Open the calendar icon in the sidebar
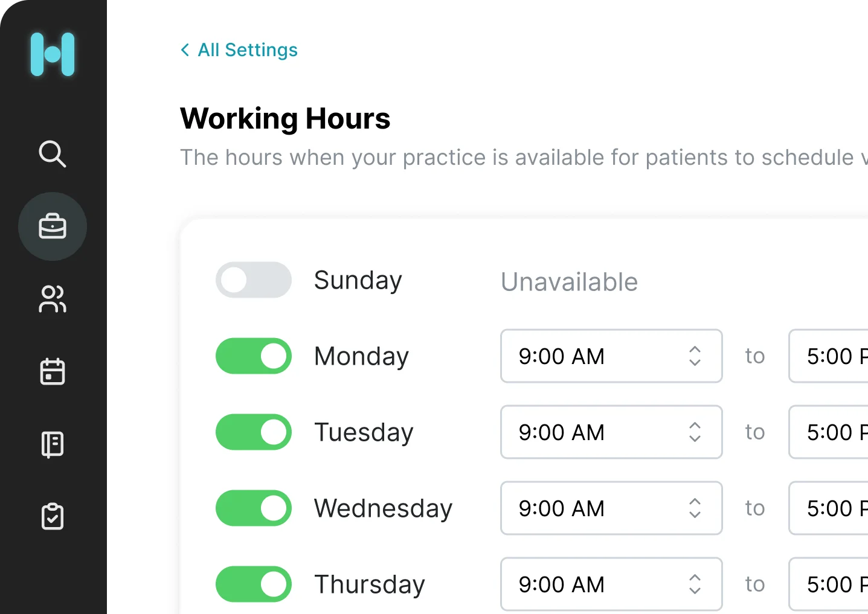The height and width of the screenshot is (614, 868). [53, 371]
